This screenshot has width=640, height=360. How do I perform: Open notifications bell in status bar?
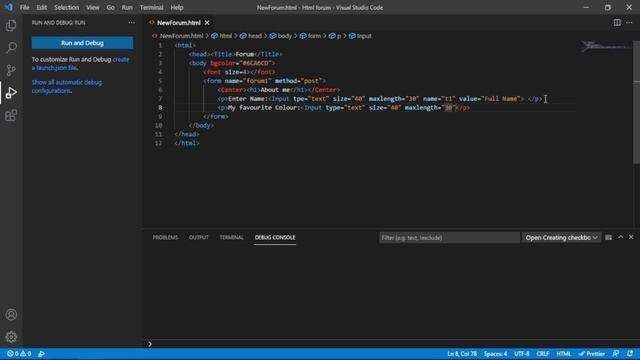630,354
